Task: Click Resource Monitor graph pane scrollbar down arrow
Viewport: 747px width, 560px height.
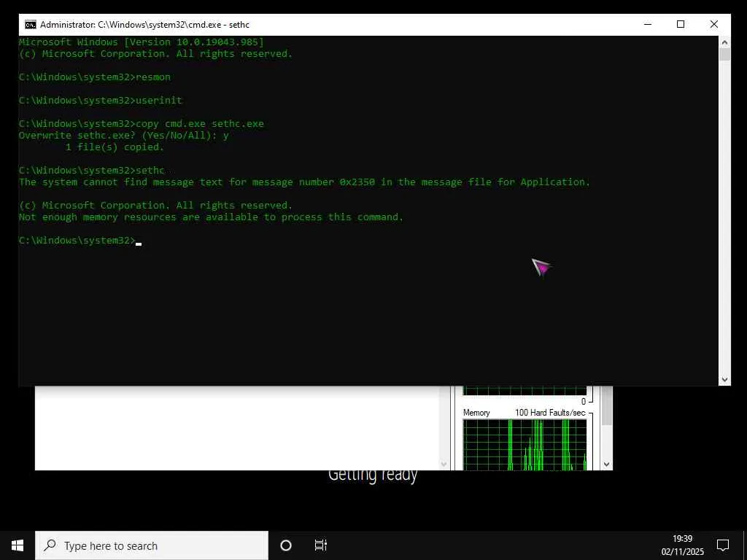Action: pos(606,464)
